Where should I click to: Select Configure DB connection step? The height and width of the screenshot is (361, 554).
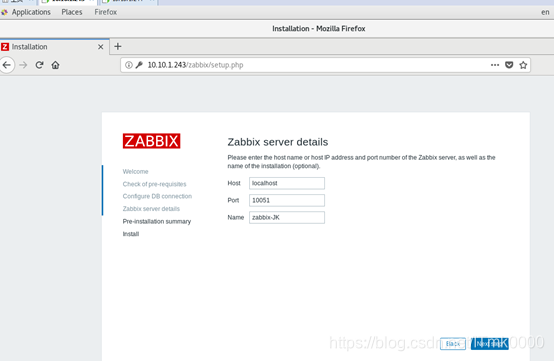click(x=157, y=196)
